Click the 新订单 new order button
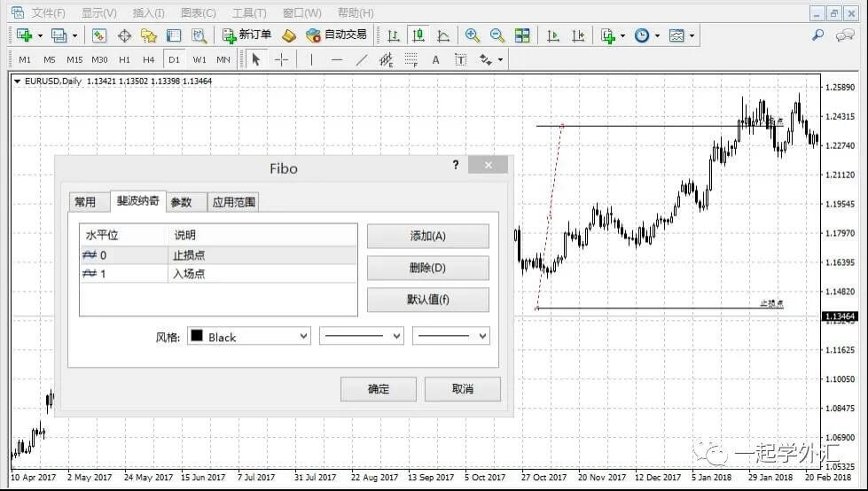The height and width of the screenshot is (491, 868). [246, 35]
